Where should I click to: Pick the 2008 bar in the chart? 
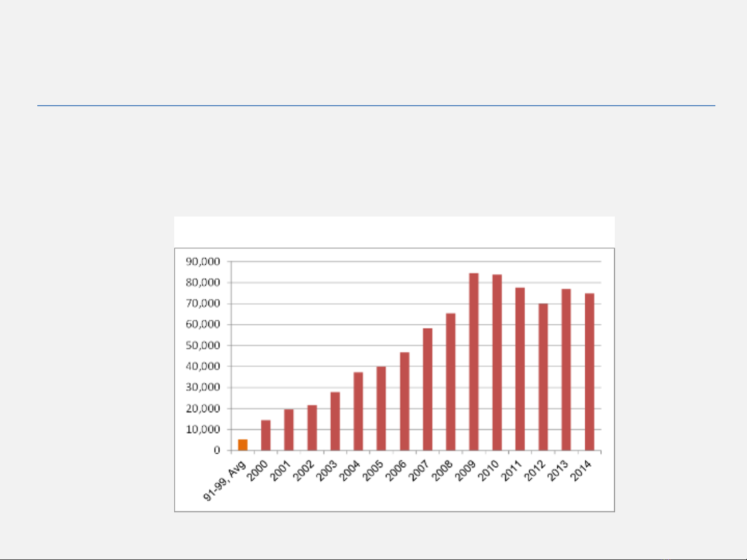(x=451, y=382)
